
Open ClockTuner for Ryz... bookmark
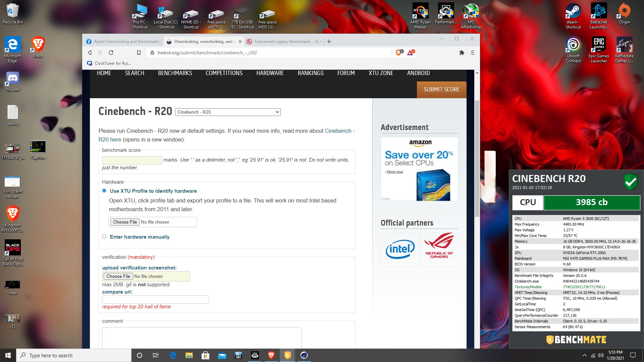point(109,63)
